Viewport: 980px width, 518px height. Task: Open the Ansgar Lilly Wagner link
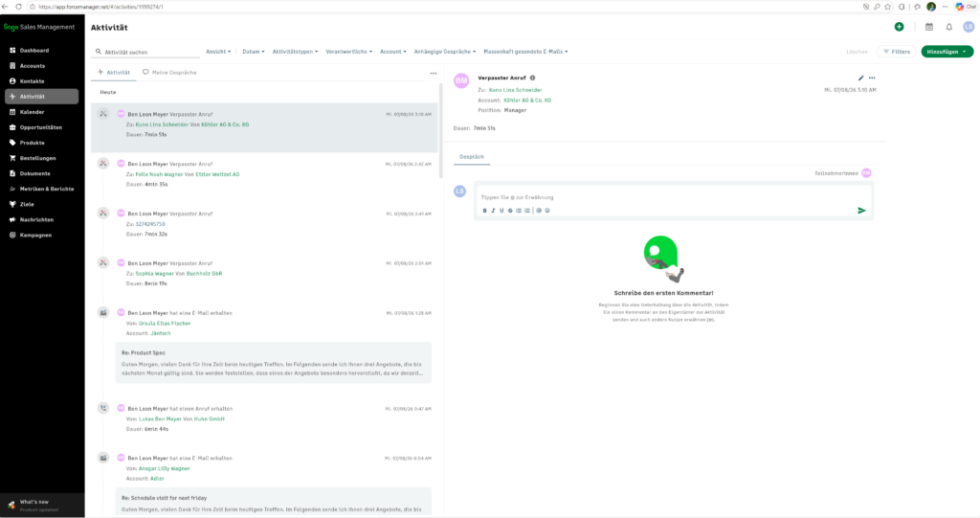(x=165, y=468)
